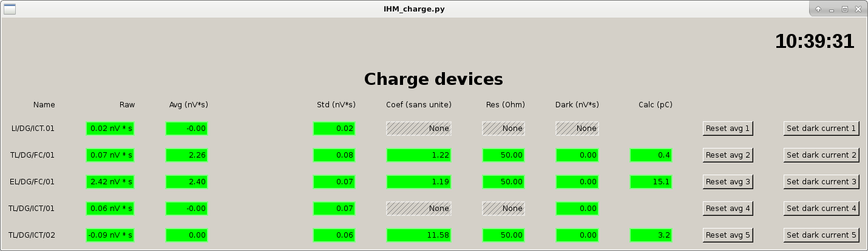Click Set dark current 3 button
868x251 pixels.
(821, 181)
